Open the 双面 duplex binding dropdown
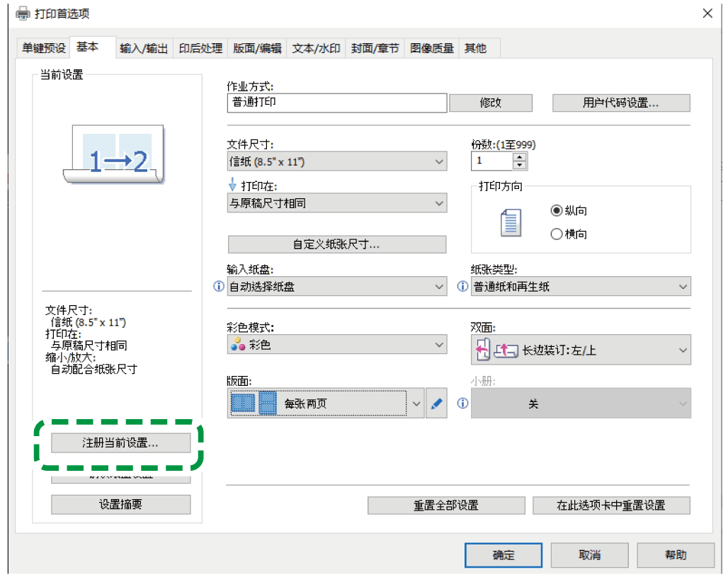 point(581,350)
